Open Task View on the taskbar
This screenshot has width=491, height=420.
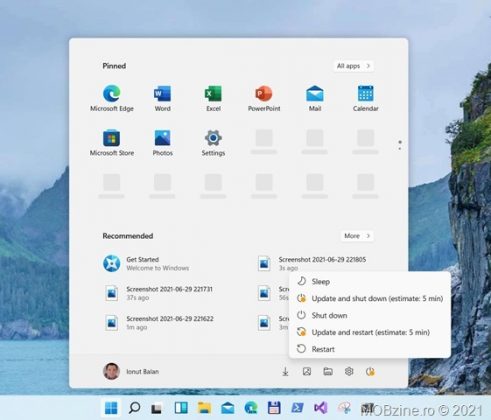pos(157,408)
